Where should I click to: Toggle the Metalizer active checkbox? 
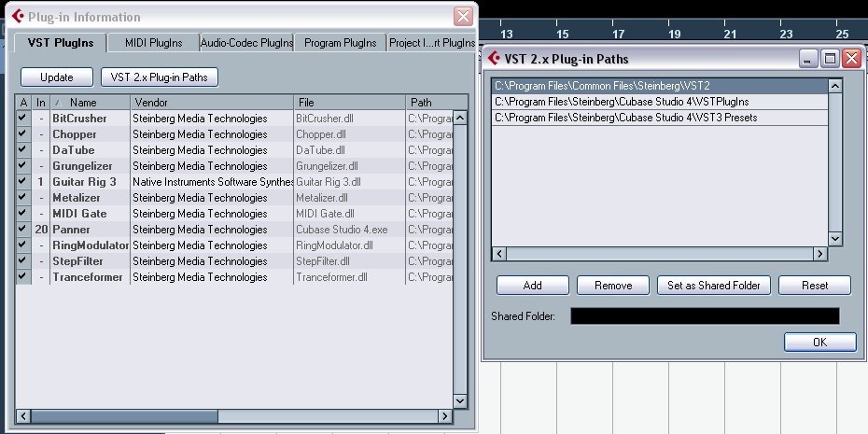coord(22,197)
